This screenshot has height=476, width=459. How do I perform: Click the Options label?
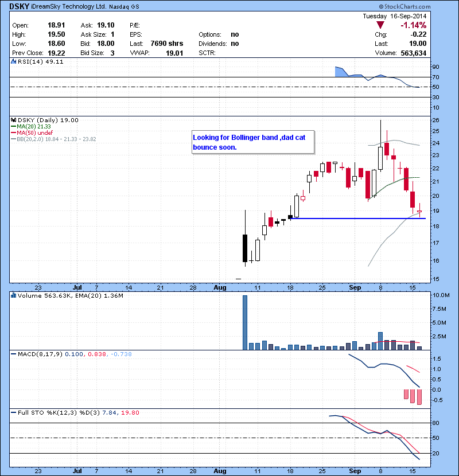(210, 34)
